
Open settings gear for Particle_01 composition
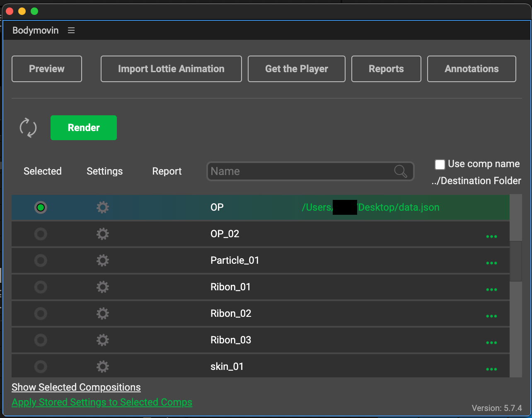103,260
